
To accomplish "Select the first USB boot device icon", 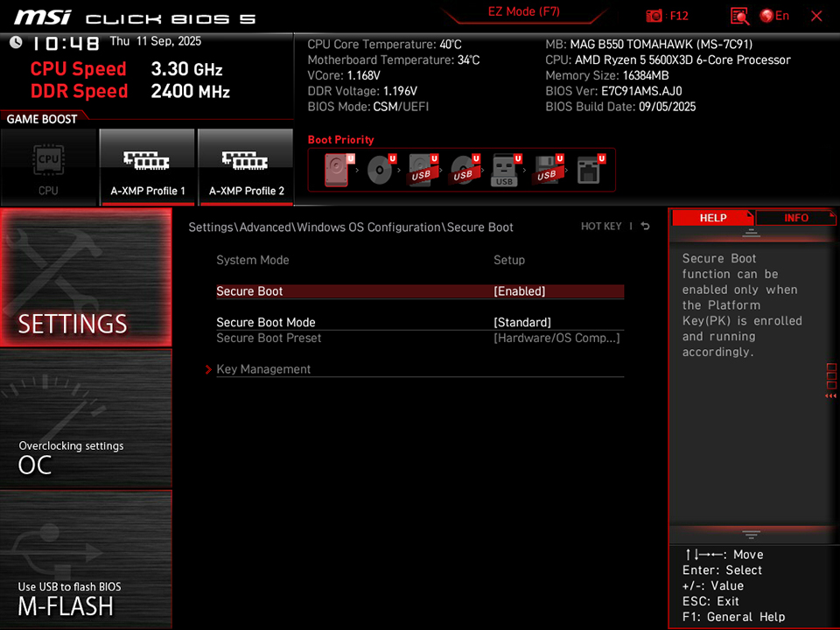I will [x=422, y=169].
